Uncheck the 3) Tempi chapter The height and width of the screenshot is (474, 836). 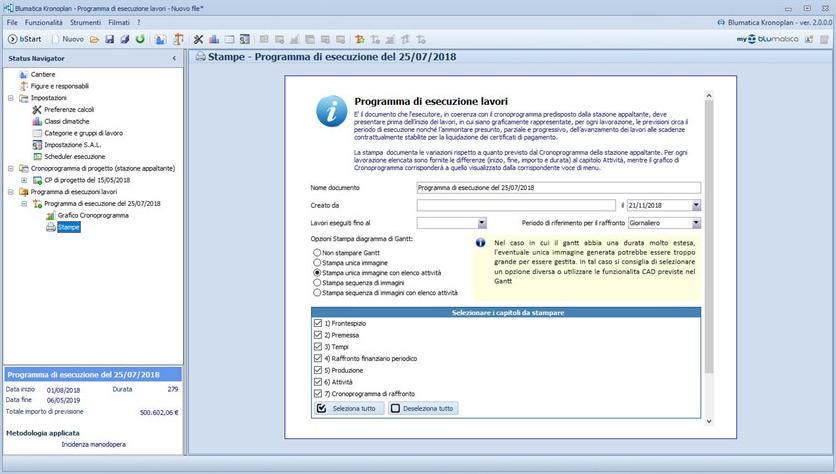[x=318, y=347]
